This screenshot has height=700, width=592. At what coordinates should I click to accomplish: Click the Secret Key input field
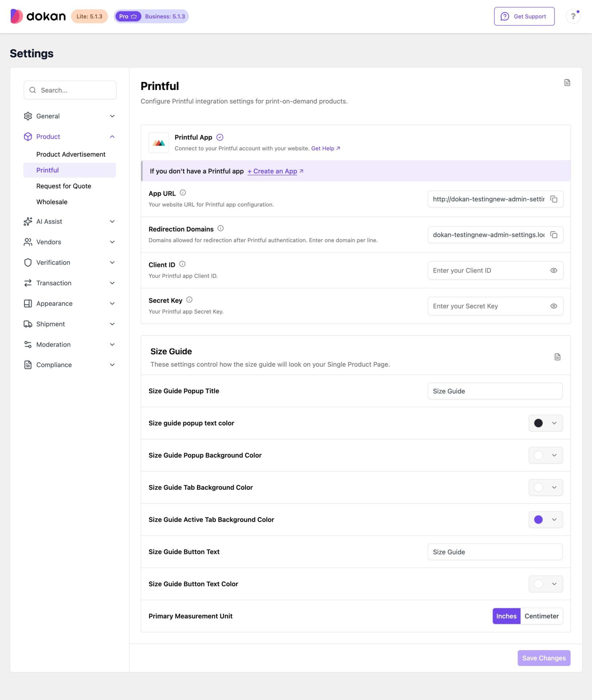495,306
